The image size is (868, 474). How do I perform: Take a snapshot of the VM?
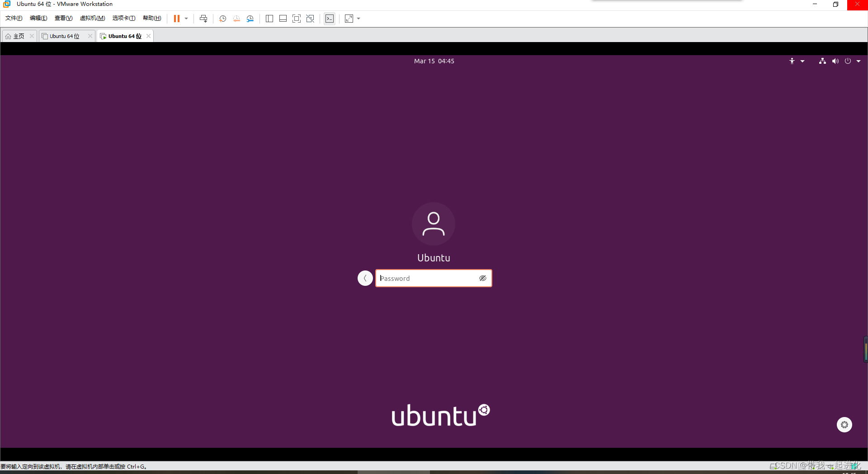(x=222, y=19)
